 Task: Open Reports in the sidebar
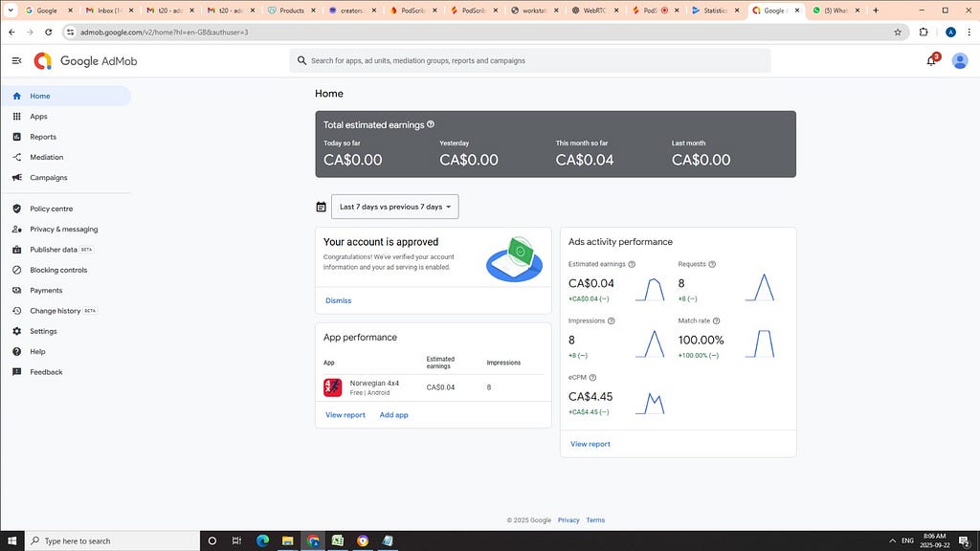click(x=43, y=137)
